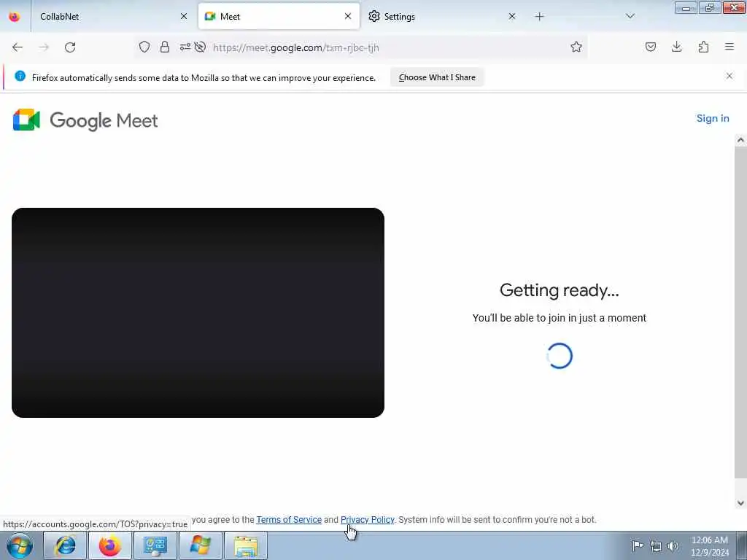Click the Windows flag taskbar icon

coord(201,545)
